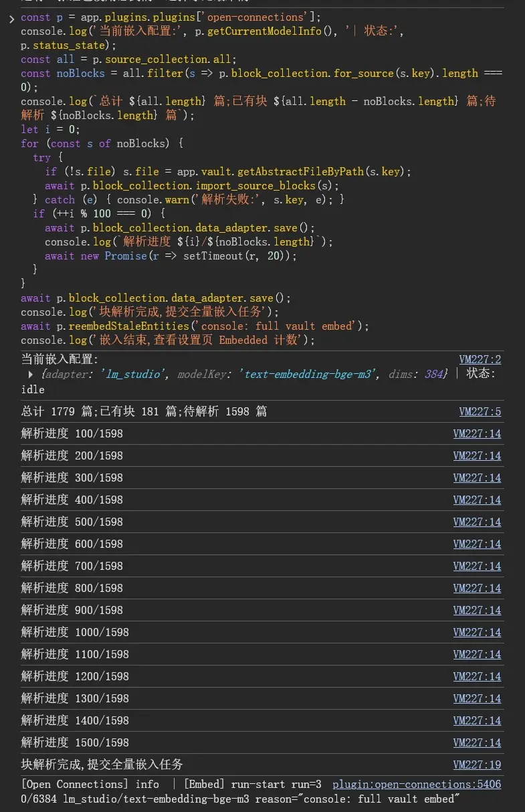
Task: Open source link VM227:2
Action: coord(480,359)
